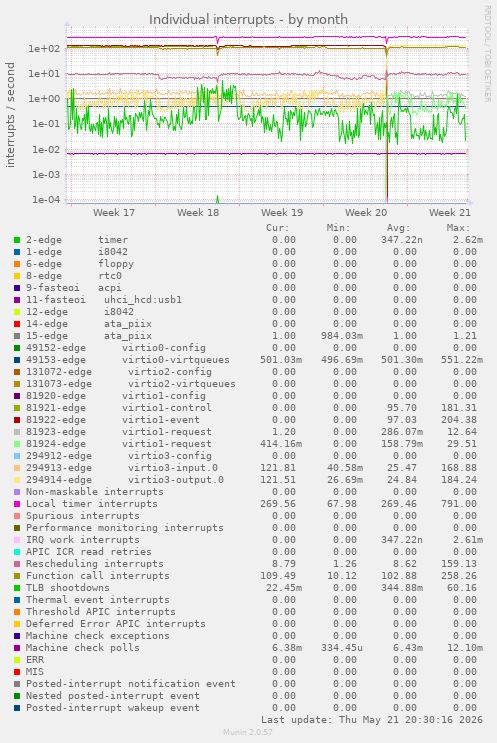Viewport: 497px width, 743px height.
Task: Click the virtio0-virtqueues legend label
Action: pyautogui.click(x=175, y=360)
